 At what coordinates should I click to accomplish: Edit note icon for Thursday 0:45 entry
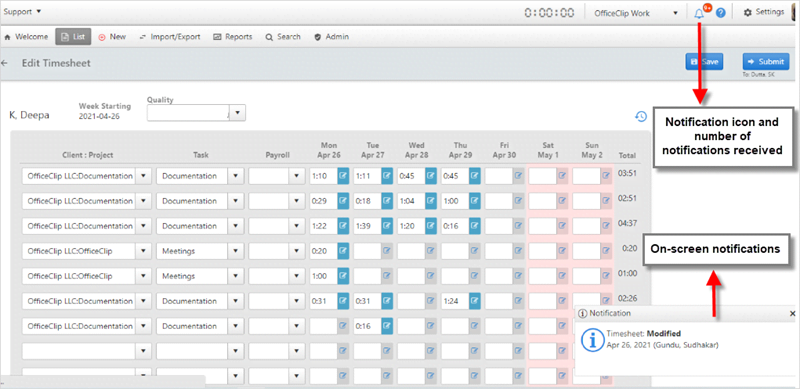click(x=475, y=176)
